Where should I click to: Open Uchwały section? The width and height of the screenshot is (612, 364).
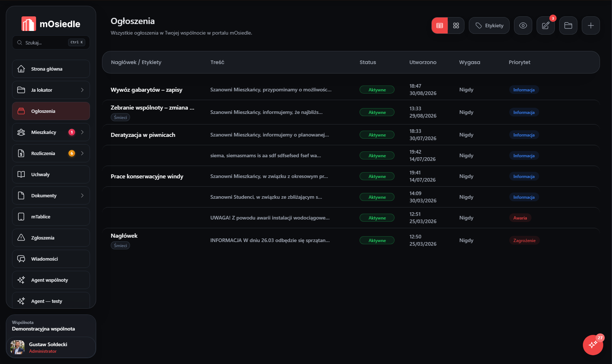51,174
